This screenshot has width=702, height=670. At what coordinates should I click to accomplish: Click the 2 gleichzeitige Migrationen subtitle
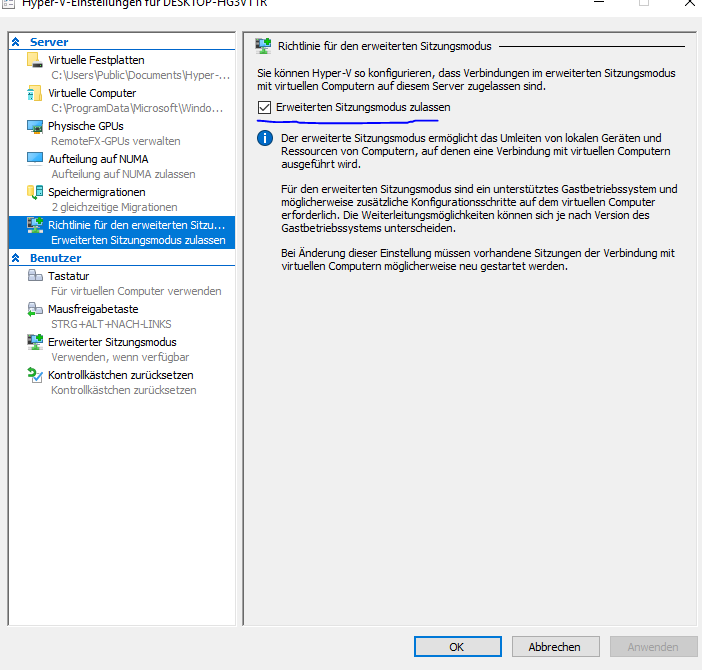click(x=114, y=207)
